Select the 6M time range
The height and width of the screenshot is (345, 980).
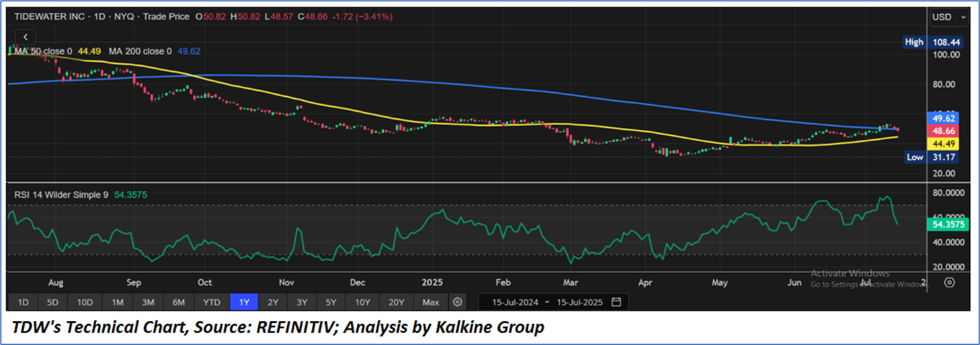[x=179, y=302]
